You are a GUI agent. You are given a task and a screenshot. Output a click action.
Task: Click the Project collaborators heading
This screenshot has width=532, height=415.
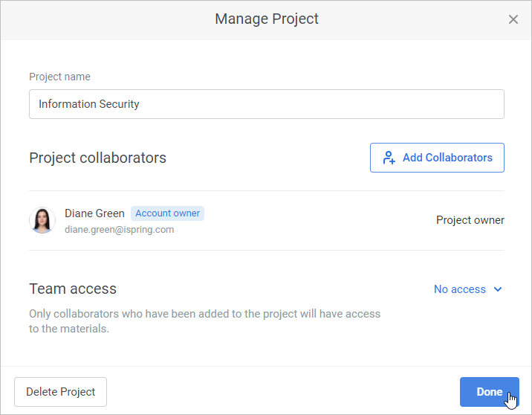coord(98,158)
